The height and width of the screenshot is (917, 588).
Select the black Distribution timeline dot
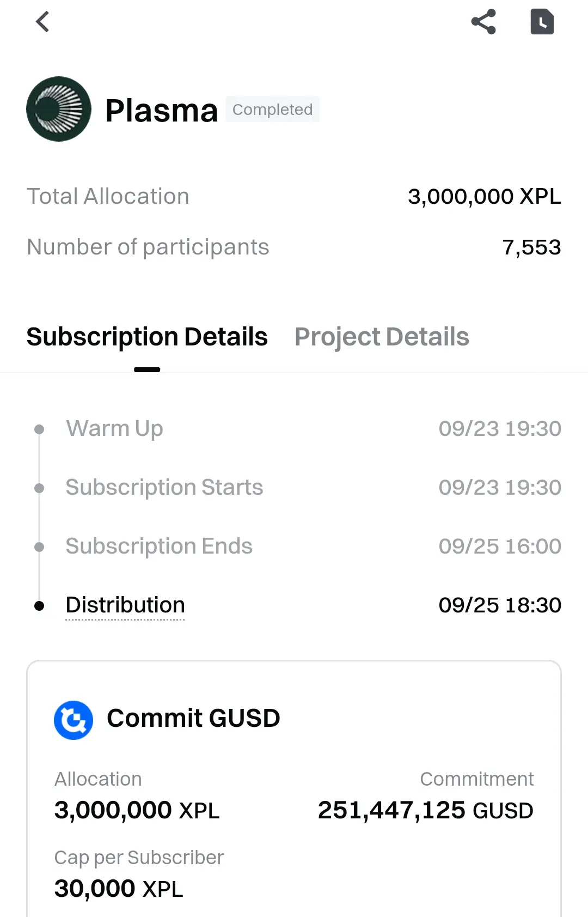pyautogui.click(x=39, y=605)
